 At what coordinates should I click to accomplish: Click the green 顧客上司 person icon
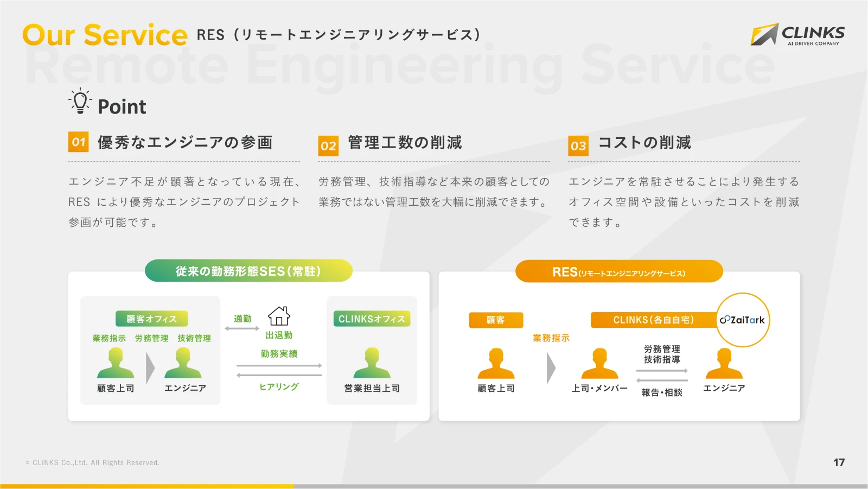point(116,363)
